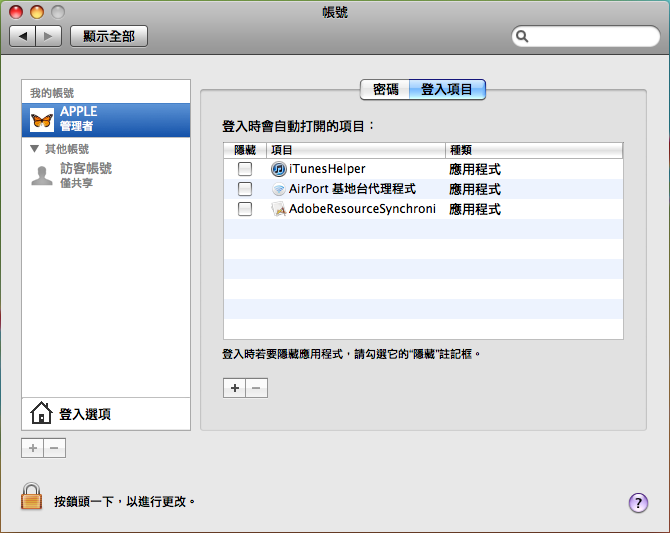The height and width of the screenshot is (533, 670).
Task: Click 應用程式 kind cell for AdobeResourceSynchroni
Action: [x=475, y=209]
